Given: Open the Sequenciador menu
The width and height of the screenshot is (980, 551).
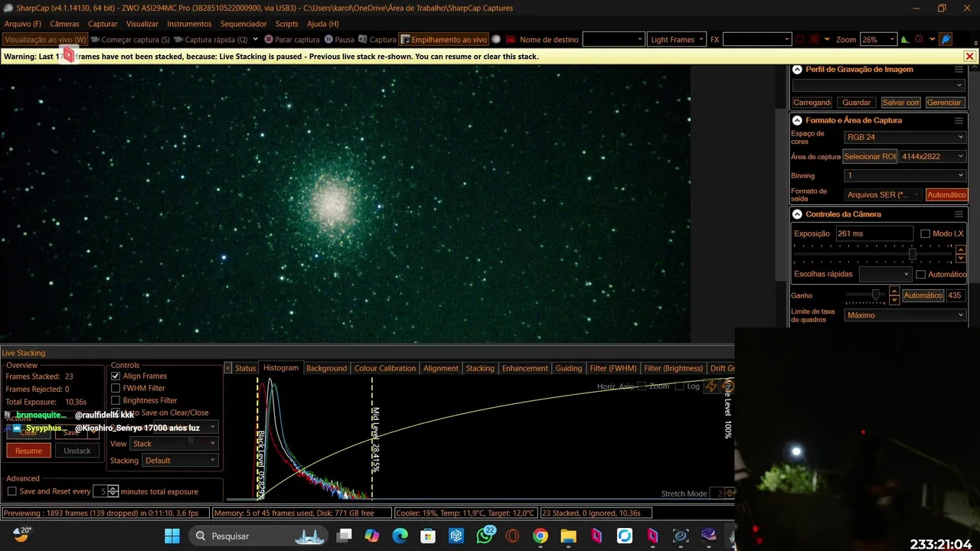Looking at the screenshot, I should [243, 24].
